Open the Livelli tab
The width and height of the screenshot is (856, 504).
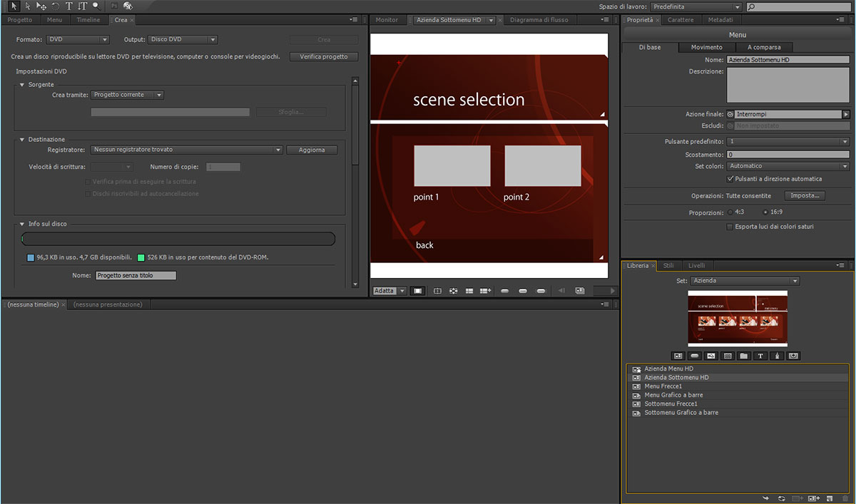pyautogui.click(x=695, y=266)
